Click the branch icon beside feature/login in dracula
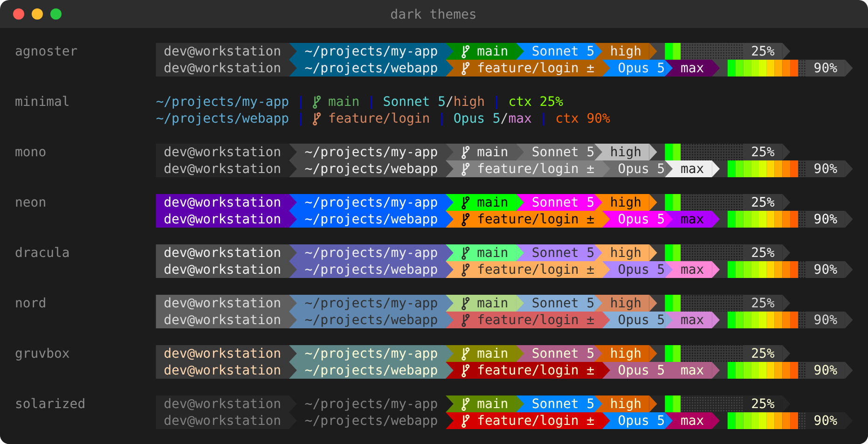 [465, 270]
